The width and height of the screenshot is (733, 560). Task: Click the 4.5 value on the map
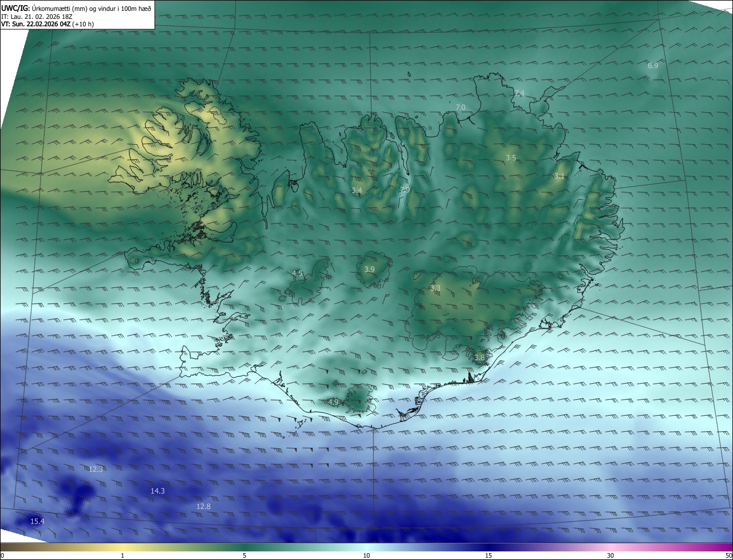point(297,274)
